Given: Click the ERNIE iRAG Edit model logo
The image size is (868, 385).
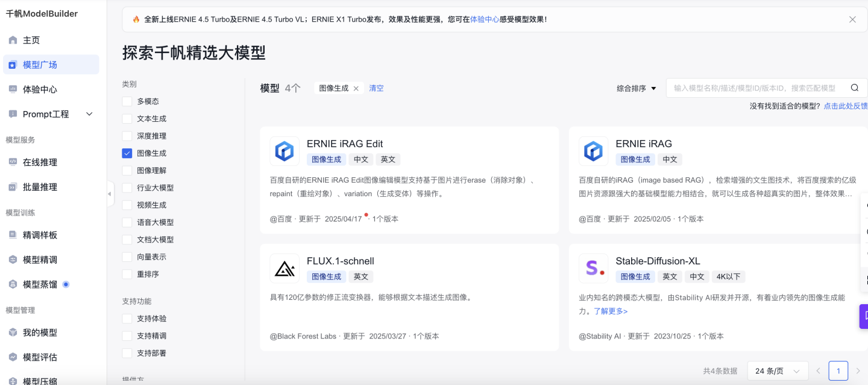Looking at the screenshot, I should 285,151.
